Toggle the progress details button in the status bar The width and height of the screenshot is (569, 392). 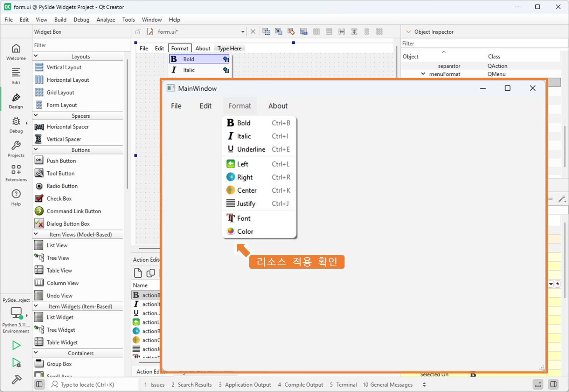tap(538, 384)
